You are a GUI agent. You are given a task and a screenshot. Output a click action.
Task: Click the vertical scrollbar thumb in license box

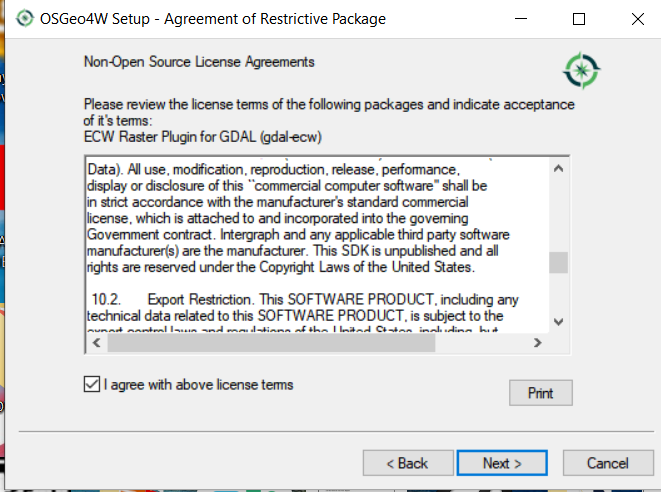coord(558,262)
